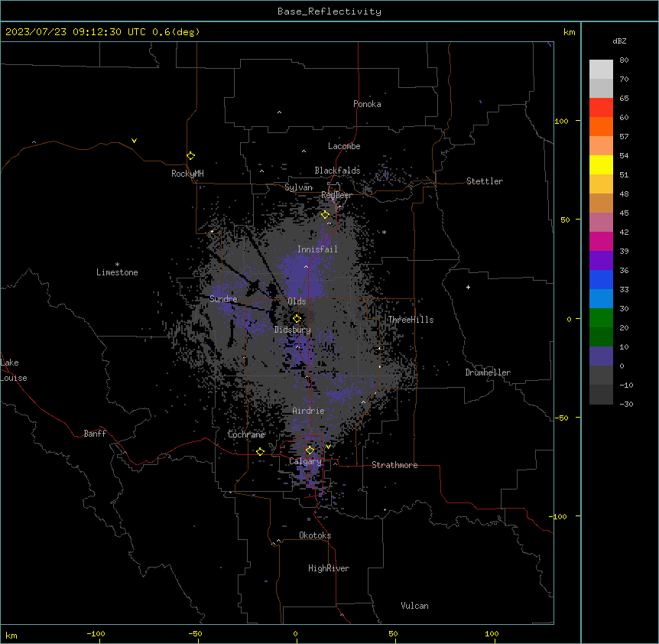The height and width of the screenshot is (644, 659).
Task: Select the RedDeer city label
Action: (336, 195)
